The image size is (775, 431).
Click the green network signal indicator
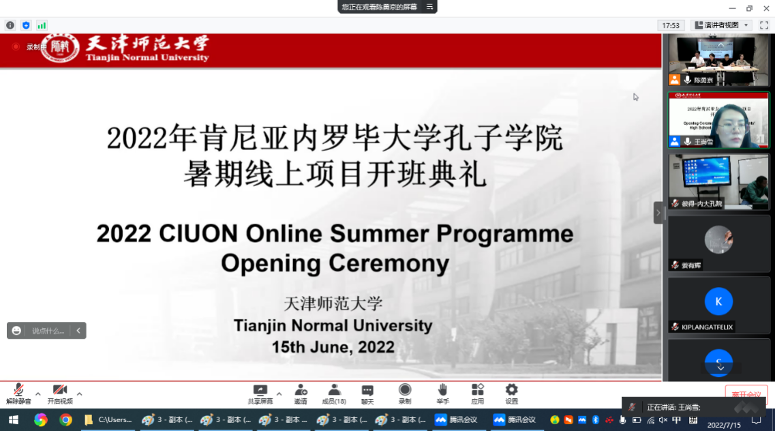coord(42,25)
